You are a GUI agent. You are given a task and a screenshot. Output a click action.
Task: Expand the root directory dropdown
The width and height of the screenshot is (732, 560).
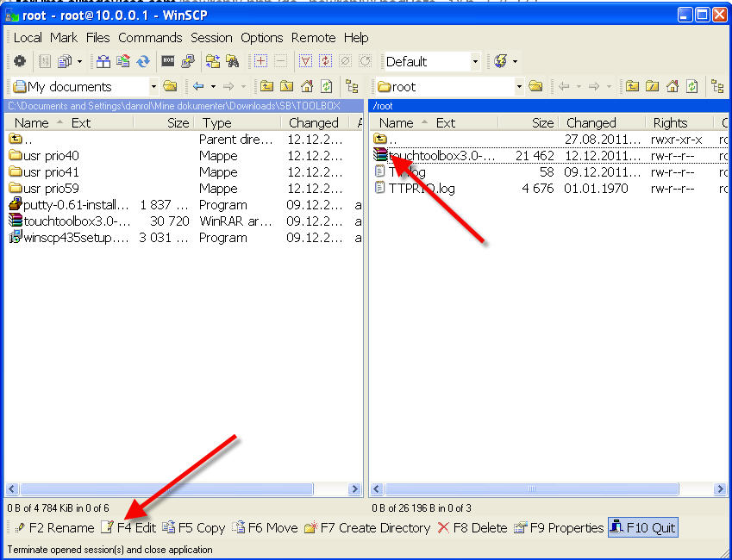click(519, 86)
